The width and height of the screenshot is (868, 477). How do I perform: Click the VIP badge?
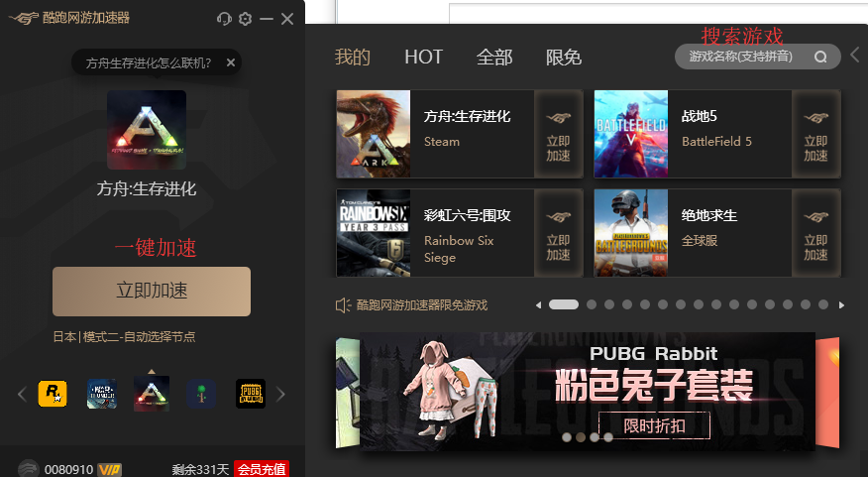click(110, 470)
